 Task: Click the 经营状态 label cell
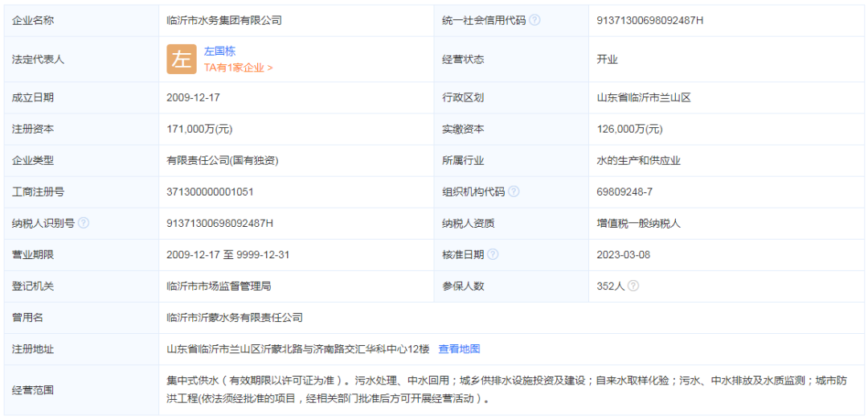[511, 60]
